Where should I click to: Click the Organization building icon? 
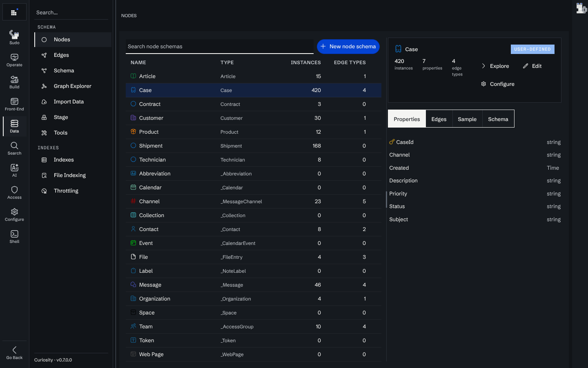click(x=133, y=298)
